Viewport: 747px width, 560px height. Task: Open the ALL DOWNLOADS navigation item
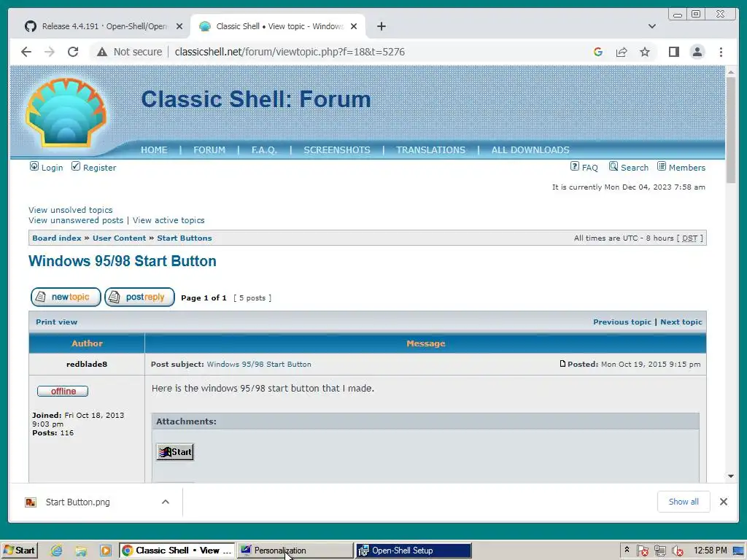pyautogui.click(x=530, y=150)
